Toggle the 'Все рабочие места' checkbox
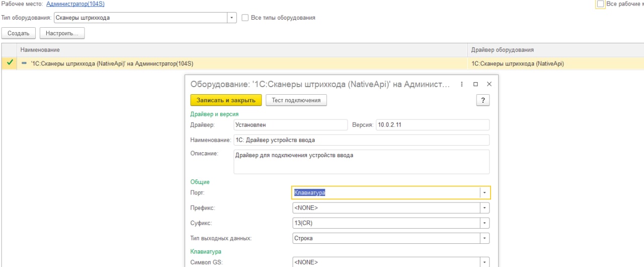The width and height of the screenshot is (644, 267). pos(600,4)
